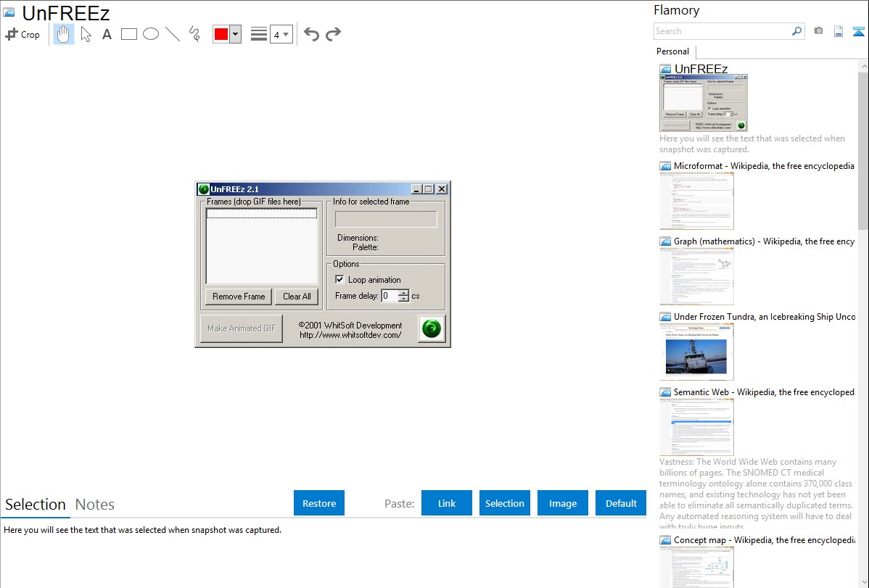869x588 pixels.
Task: Click the scrollbar down arrow in Flamory
Action: click(x=863, y=581)
